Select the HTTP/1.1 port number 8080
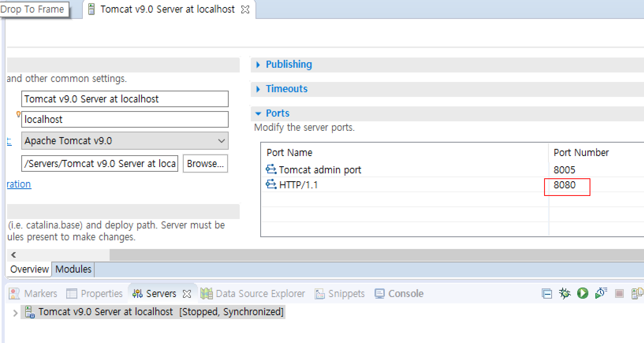The height and width of the screenshot is (343, 644). [565, 185]
